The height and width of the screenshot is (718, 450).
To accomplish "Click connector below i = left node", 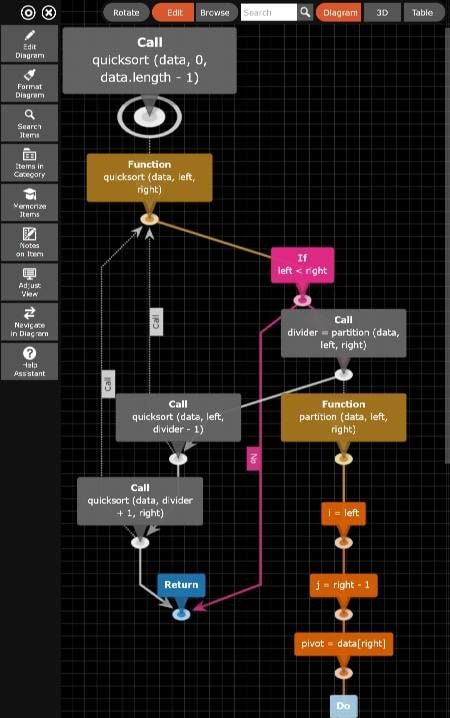I will tap(343, 543).
